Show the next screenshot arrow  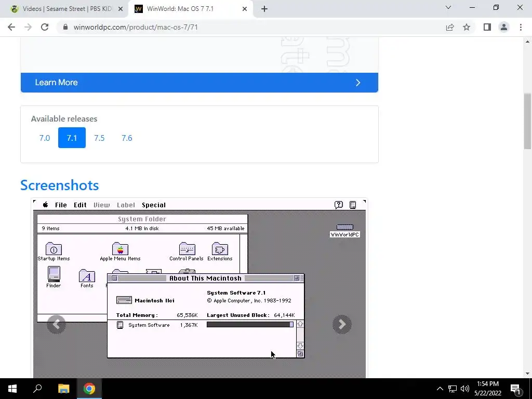coord(342,324)
